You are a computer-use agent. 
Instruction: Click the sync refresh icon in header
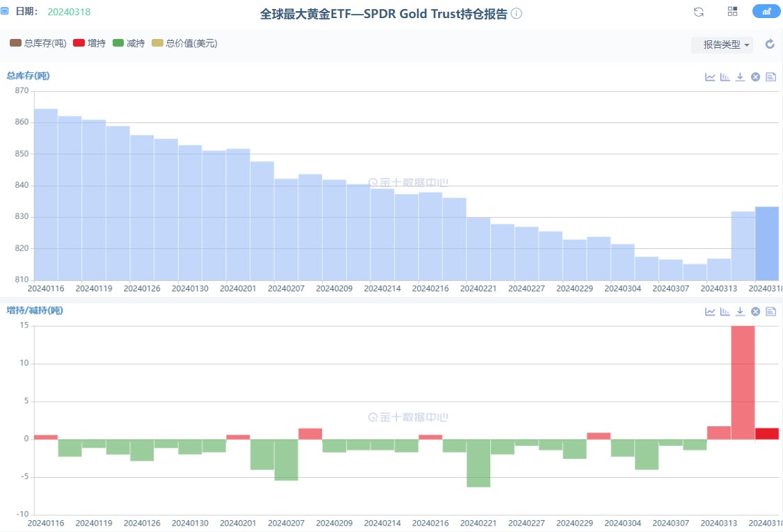pyautogui.click(x=699, y=12)
